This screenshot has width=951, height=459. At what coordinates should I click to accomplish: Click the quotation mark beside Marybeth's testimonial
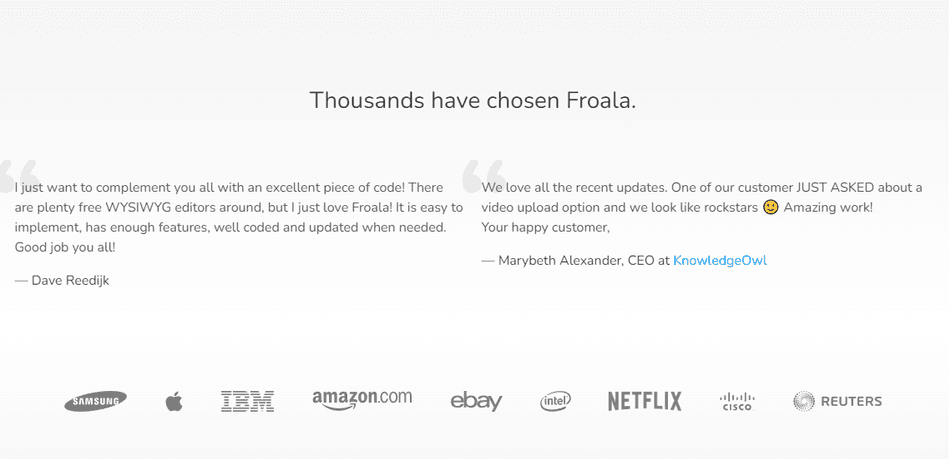click(482, 177)
